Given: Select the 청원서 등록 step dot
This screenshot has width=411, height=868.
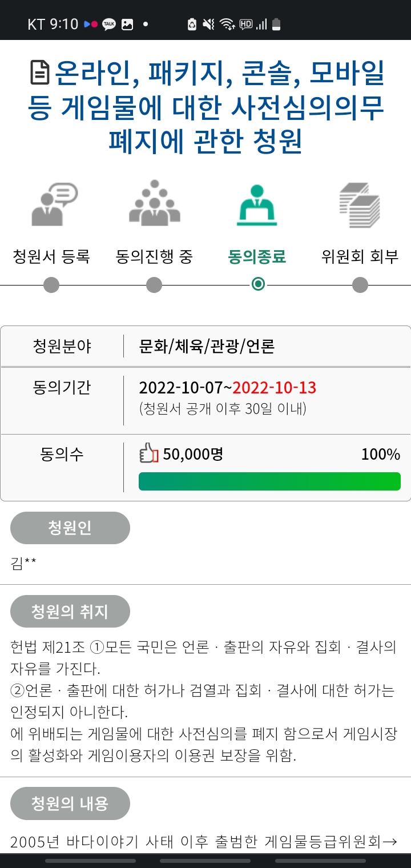Looking at the screenshot, I should click(x=51, y=284).
